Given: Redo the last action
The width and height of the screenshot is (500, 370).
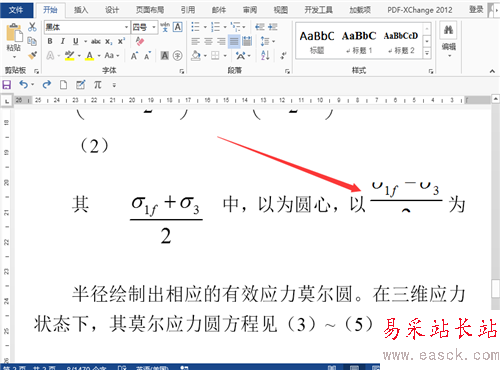Looking at the screenshot, I should click(47, 85).
